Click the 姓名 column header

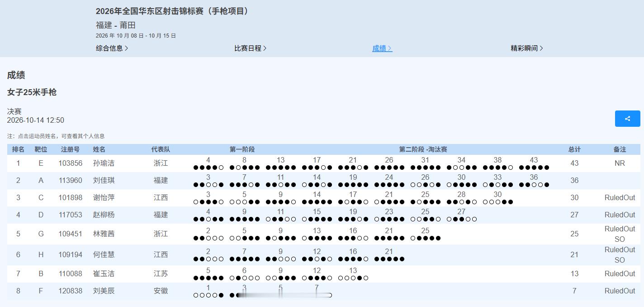99,149
